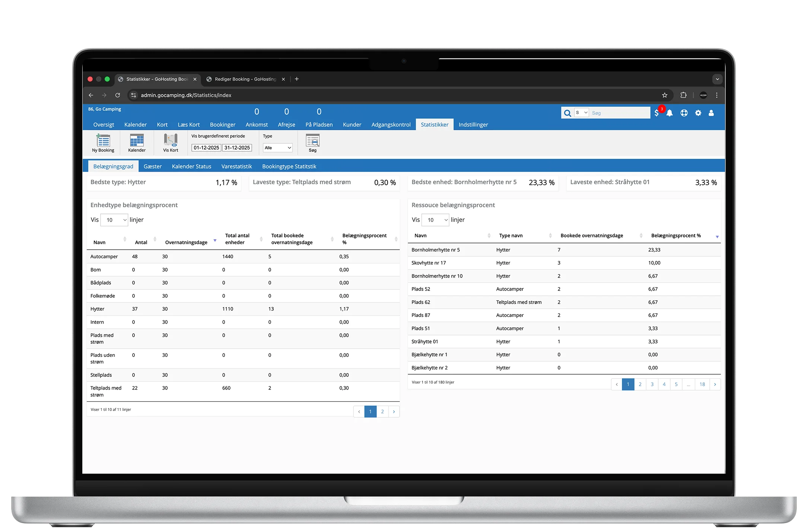The width and height of the screenshot is (808, 532).
Task: Click the Søg search text field
Action: pos(620,113)
